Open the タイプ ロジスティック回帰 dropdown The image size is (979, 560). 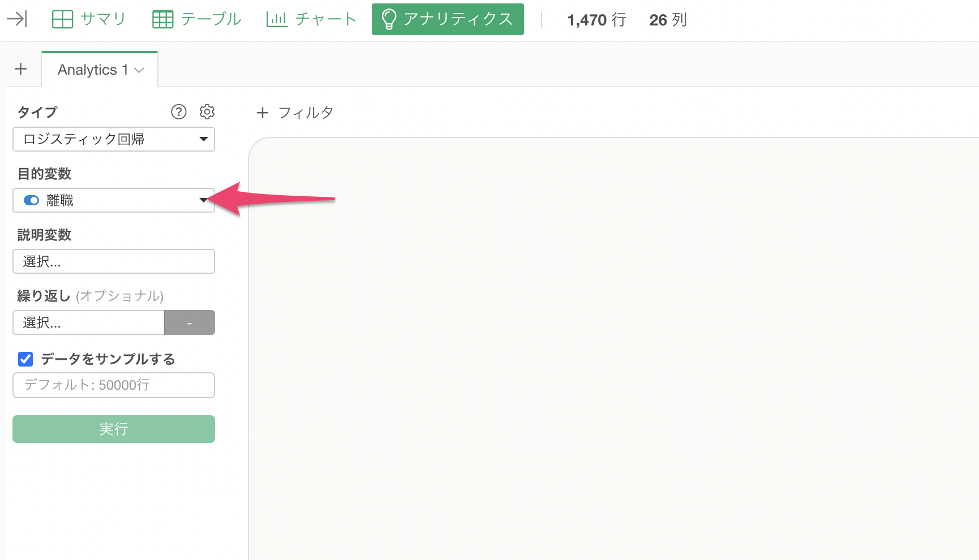pos(113,139)
